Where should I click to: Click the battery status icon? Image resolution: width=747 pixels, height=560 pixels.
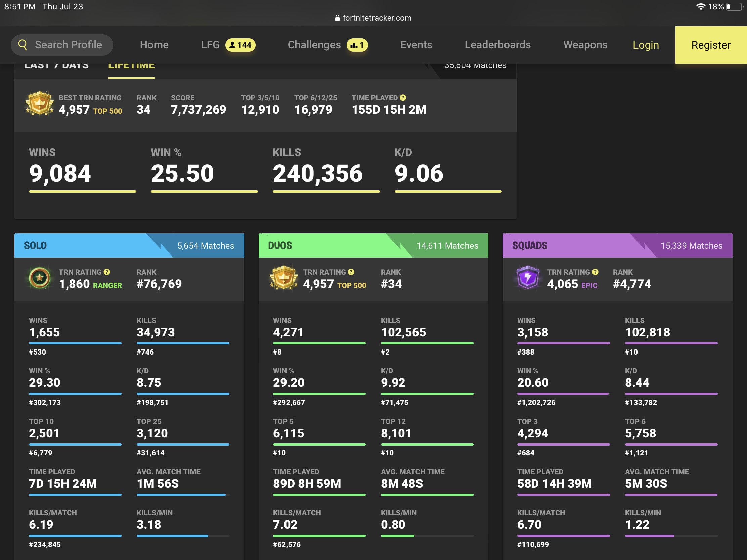(735, 7)
